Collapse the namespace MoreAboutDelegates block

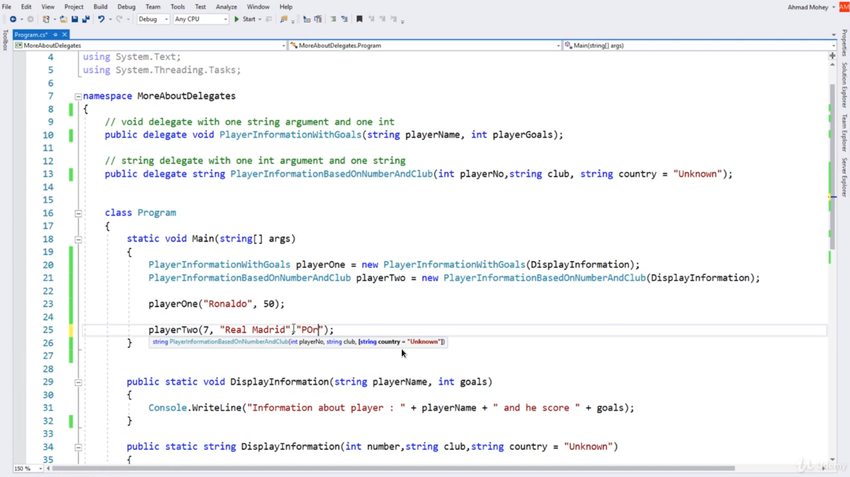pyautogui.click(x=78, y=96)
